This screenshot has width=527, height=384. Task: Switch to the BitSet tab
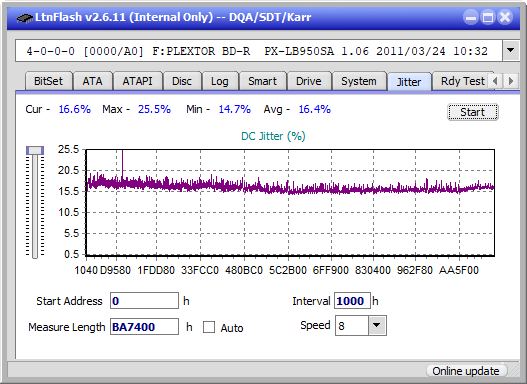click(48, 81)
